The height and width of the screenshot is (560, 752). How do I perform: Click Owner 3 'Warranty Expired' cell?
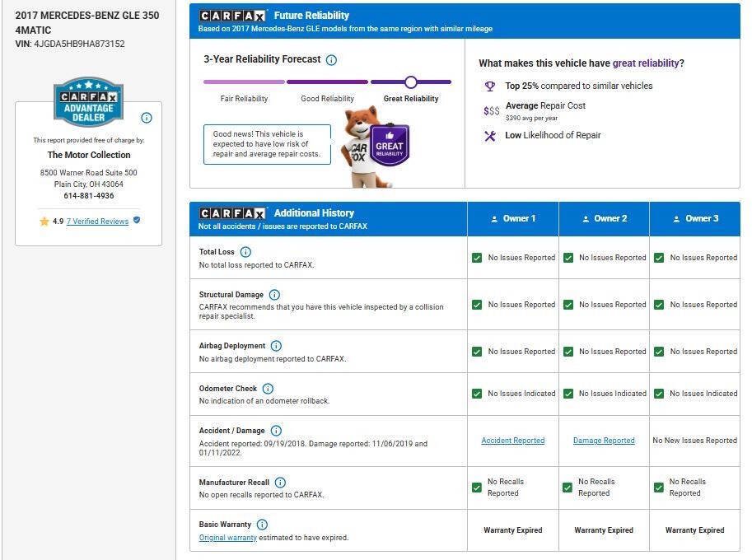(x=695, y=530)
